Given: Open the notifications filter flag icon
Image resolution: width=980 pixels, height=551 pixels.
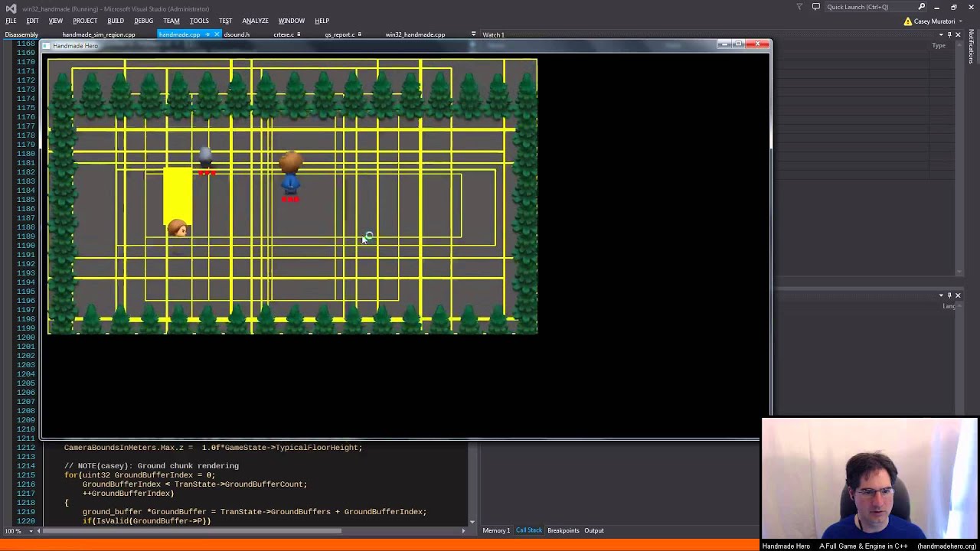Looking at the screenshot, I should click(x=799, y=7).
